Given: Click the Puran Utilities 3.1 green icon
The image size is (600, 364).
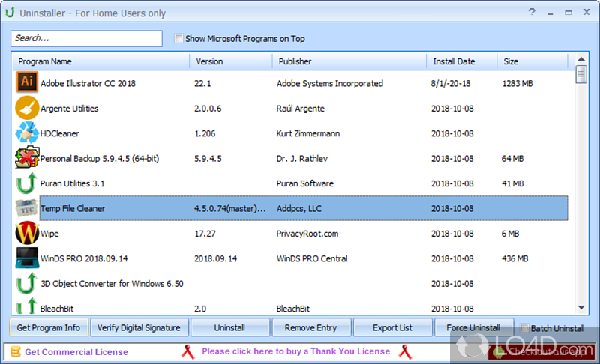Looking at the screenshot, I should coord(26,183).
